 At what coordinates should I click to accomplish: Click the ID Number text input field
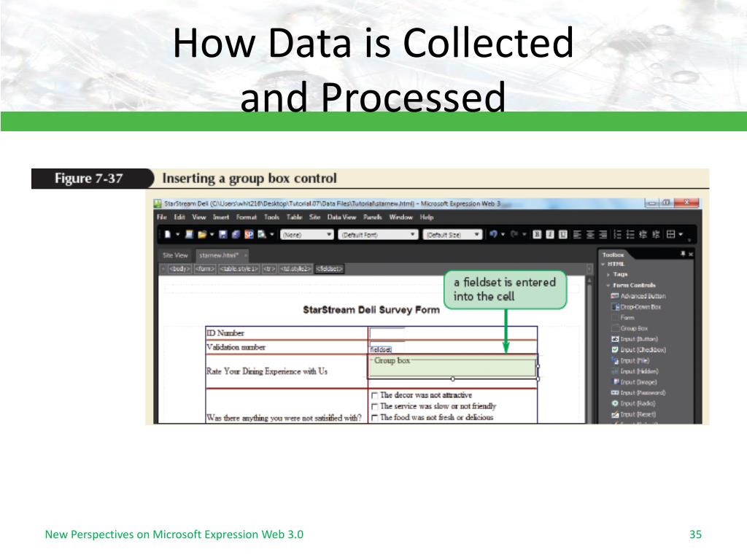(387, 332)
